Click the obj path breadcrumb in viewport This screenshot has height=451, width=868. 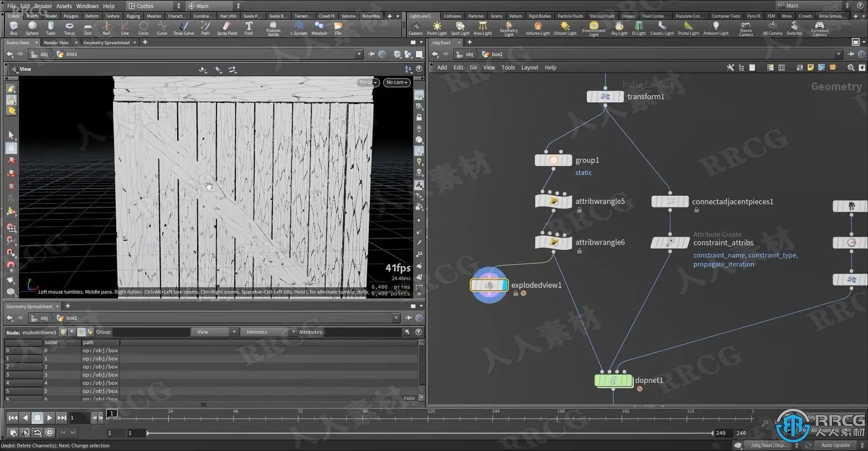44,54
